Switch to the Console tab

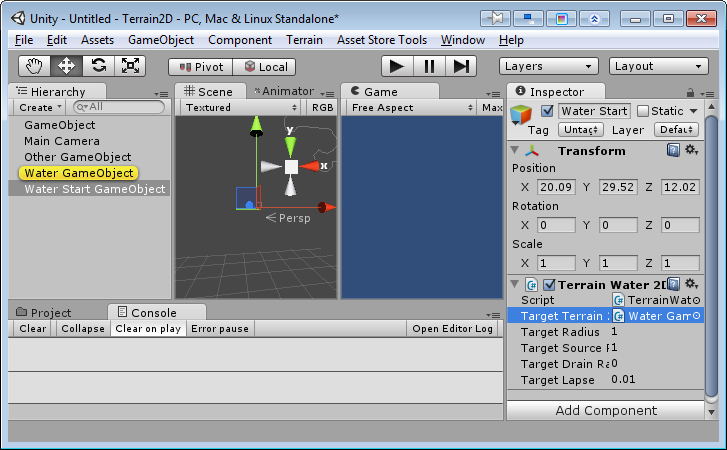pos(156,312)
